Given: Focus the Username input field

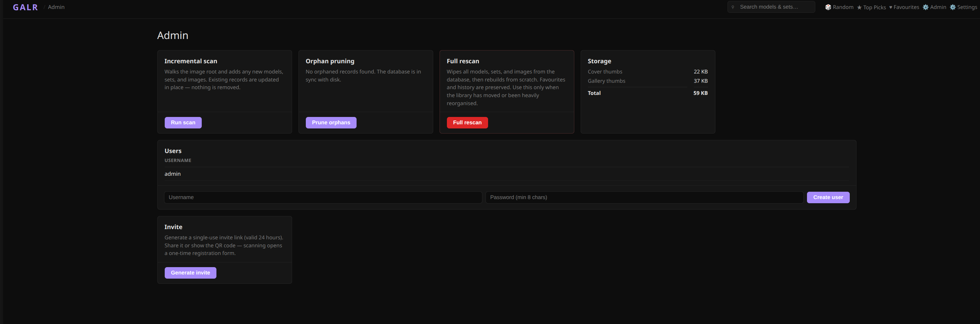Looking at the screenshot, I should point(323,197).
